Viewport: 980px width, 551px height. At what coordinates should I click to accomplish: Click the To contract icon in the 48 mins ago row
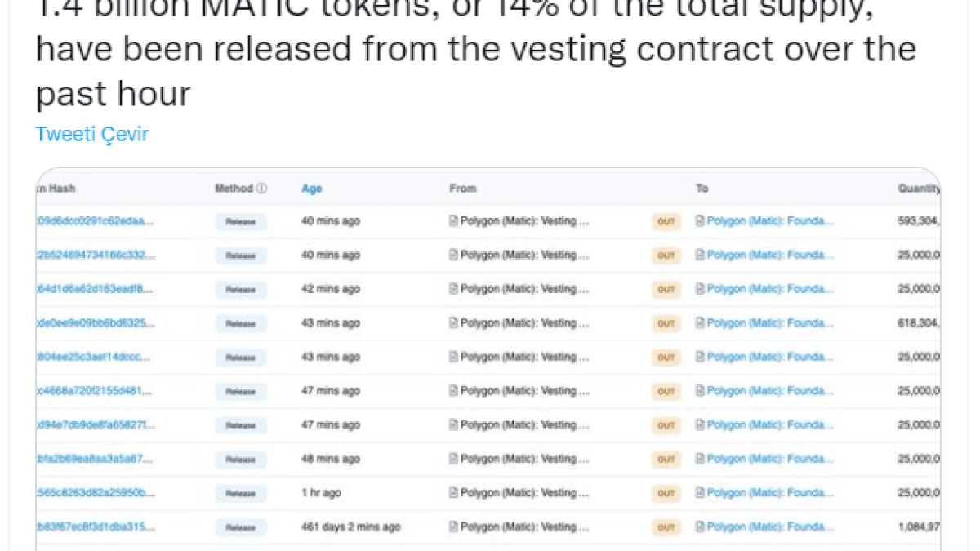tap(700, 459)
